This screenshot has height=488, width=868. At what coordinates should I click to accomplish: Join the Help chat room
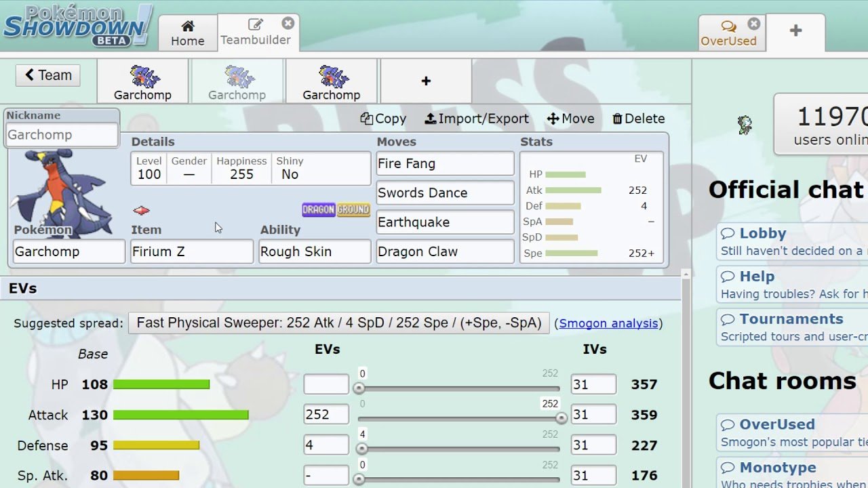click(x=792, y=285)
